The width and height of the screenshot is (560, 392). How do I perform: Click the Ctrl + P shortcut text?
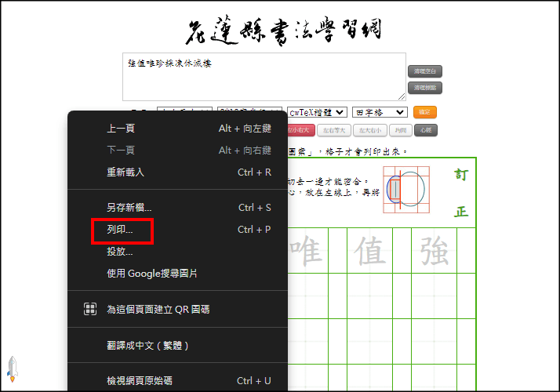click(x=254, y=230)
